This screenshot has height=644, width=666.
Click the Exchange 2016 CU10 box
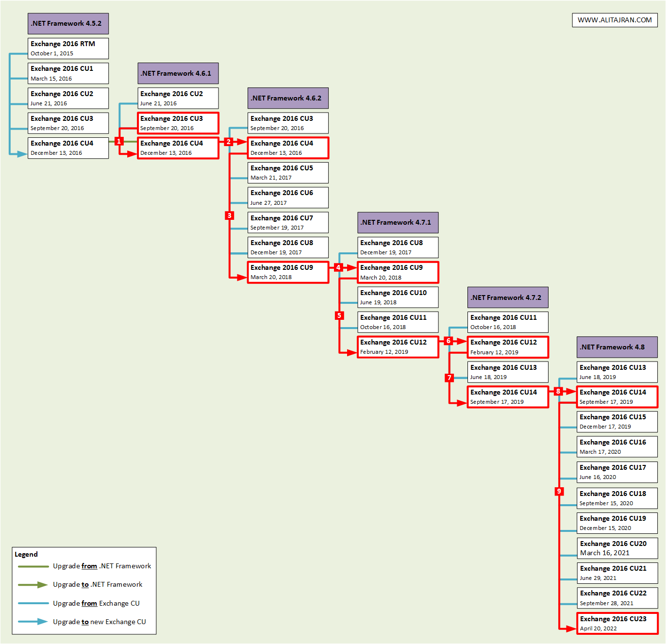pos(398,297)
